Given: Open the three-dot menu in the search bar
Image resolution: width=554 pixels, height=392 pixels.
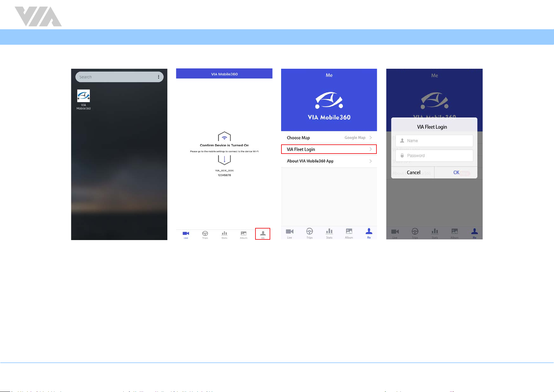Looking at the screenshot, I should point(158,77).
